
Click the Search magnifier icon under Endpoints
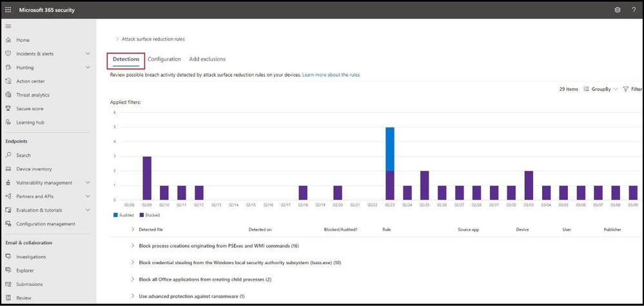pyautogui.click(x=8, y=155)
